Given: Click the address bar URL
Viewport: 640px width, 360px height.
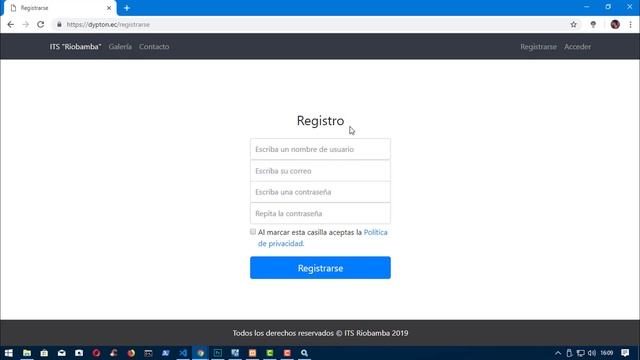Looking at the screenshot, I should [108, 24].
